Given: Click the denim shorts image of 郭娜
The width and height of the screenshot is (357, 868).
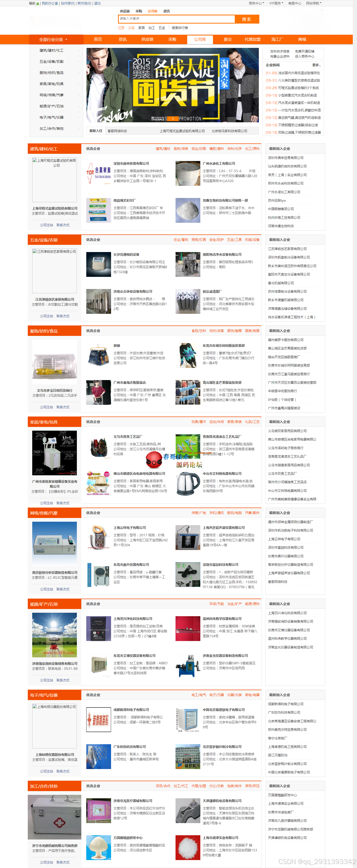Looking at the screenshot, I should pos(98,355).
